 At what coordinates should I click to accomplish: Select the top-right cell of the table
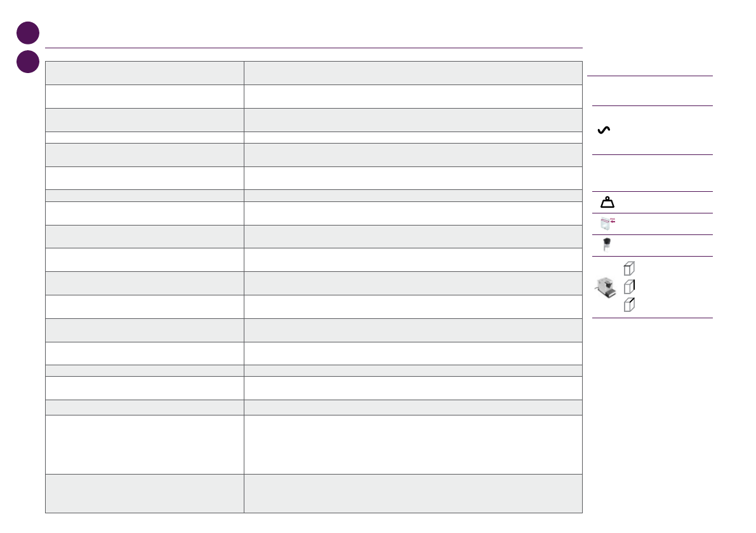click(x=413, y=73)
